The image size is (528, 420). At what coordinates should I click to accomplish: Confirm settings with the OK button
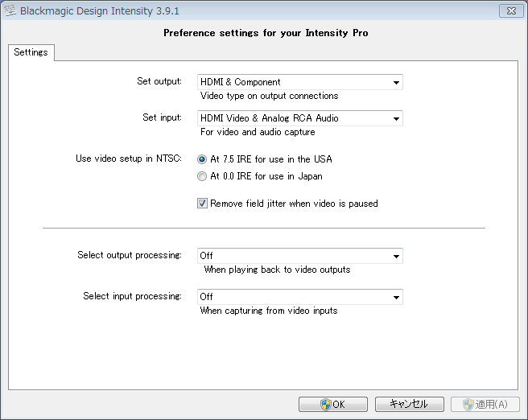(333, 404)
